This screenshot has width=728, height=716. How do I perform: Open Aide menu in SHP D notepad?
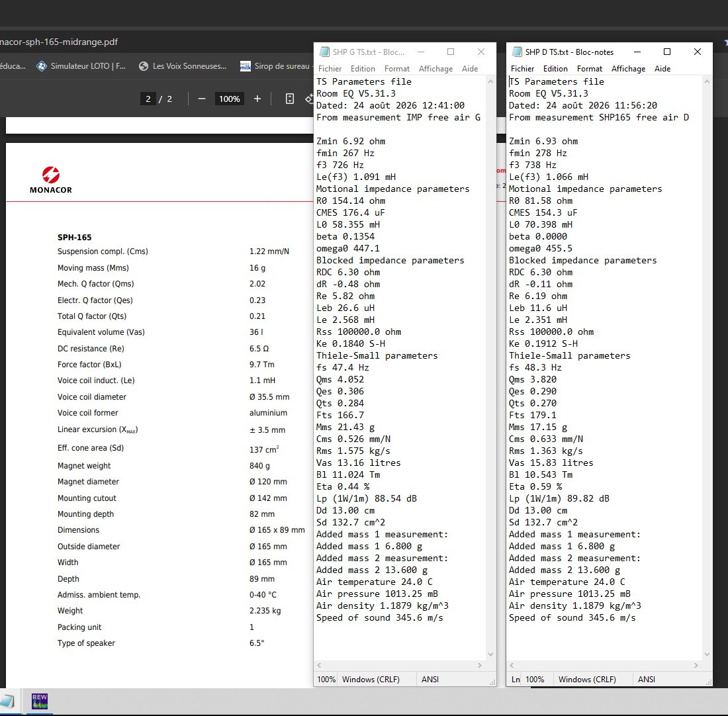662,69
